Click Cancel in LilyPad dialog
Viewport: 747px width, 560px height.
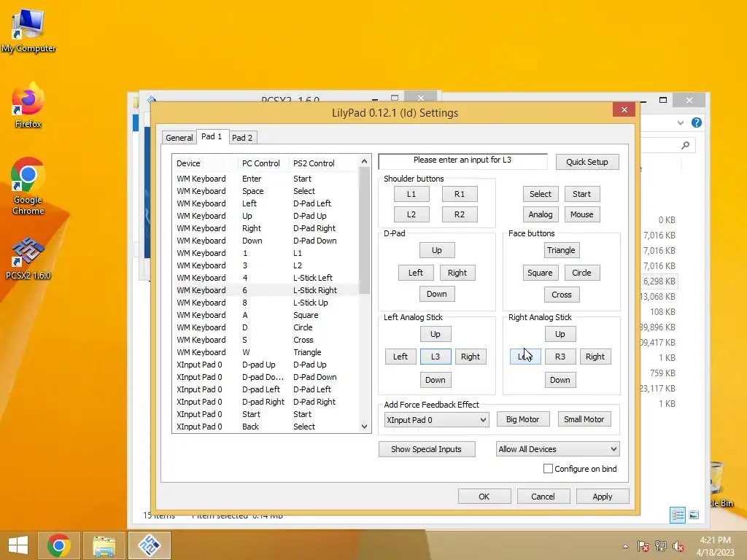tap(543, 496)
